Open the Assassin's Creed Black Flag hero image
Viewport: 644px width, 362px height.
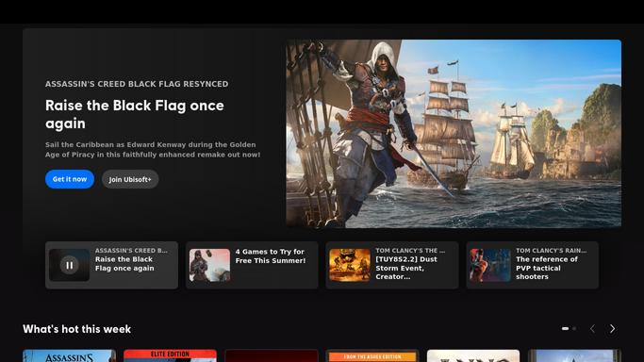454,134
